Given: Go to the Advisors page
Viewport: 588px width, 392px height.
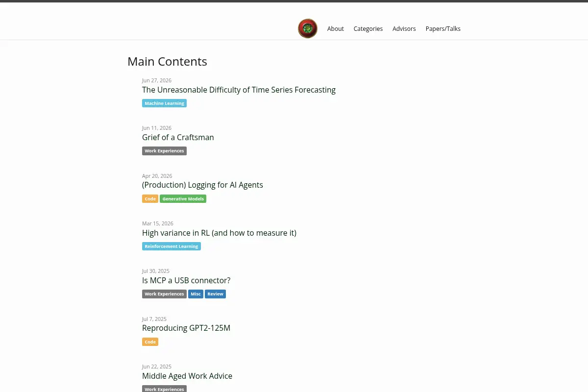Looking at the screenshot, I should (404, 29).
